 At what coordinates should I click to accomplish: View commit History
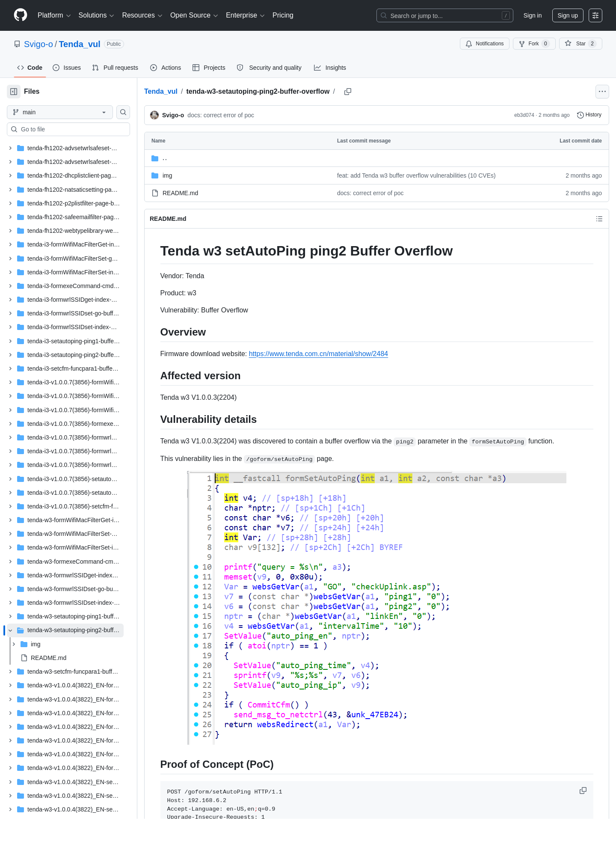[589, 115]
